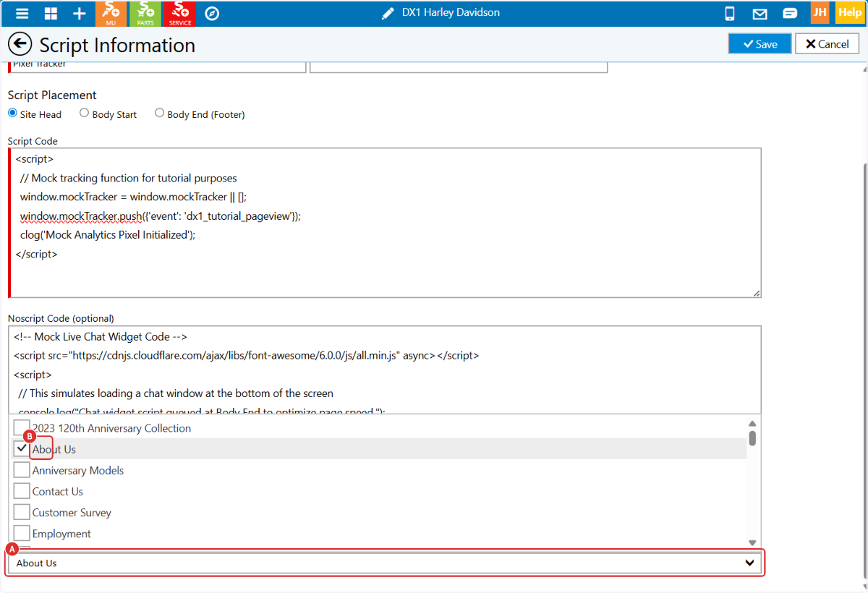Image resolution: width=868 pixels, height=593 pixels.
Task: Click the 'Contact Us' list label
Action: (58, 491)
